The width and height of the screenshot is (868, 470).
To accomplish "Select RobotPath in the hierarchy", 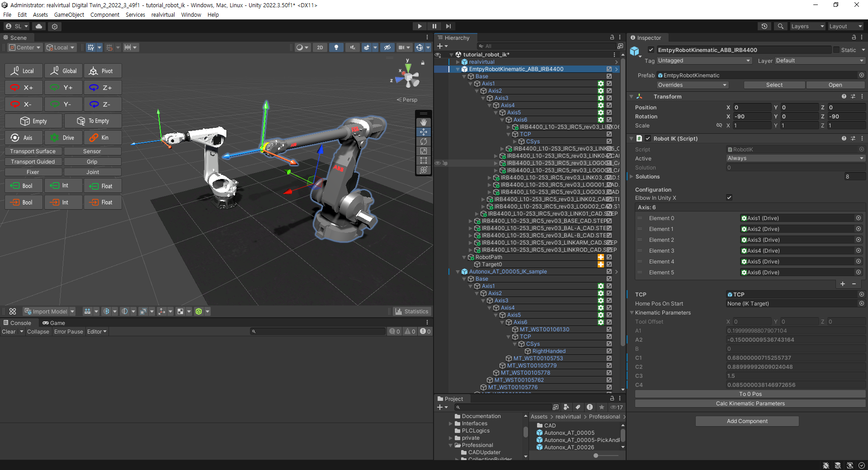I will click(489, 257).
